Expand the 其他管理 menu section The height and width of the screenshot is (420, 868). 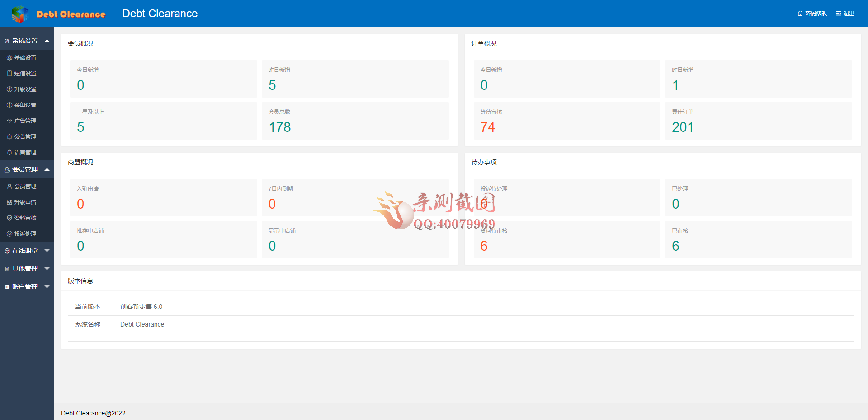(x=27, y=268)
